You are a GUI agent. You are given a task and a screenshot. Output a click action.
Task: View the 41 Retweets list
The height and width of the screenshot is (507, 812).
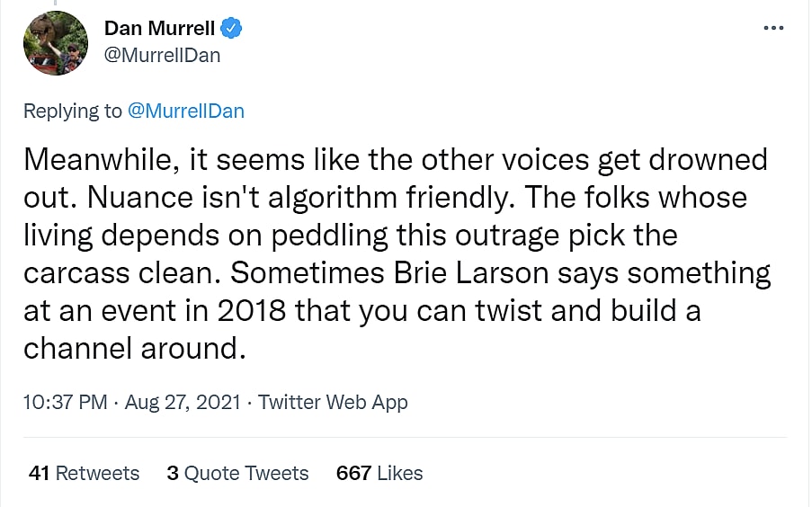(x=85, y=473)
